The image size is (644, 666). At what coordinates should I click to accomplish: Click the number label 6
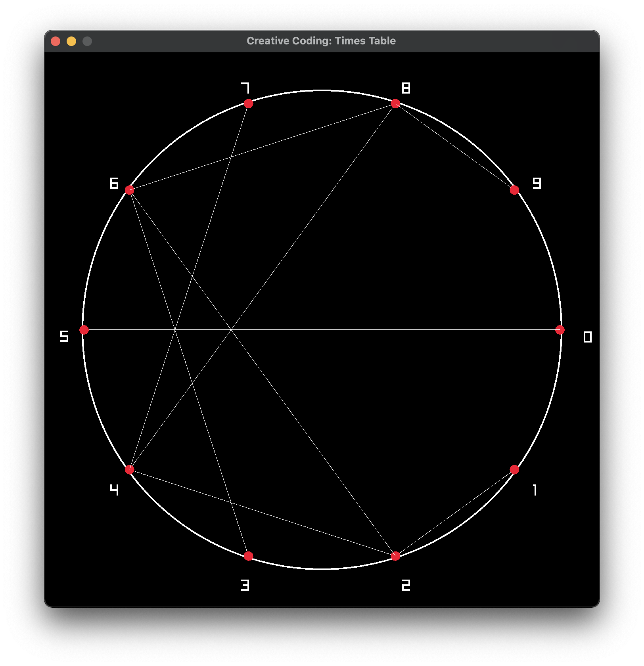(114, 183)
